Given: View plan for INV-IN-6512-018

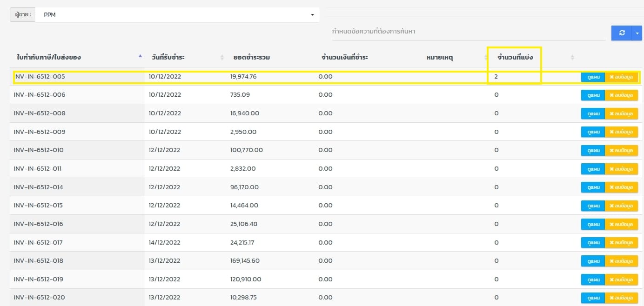Looking at the screenshot, I should click(x=593, y=261).
